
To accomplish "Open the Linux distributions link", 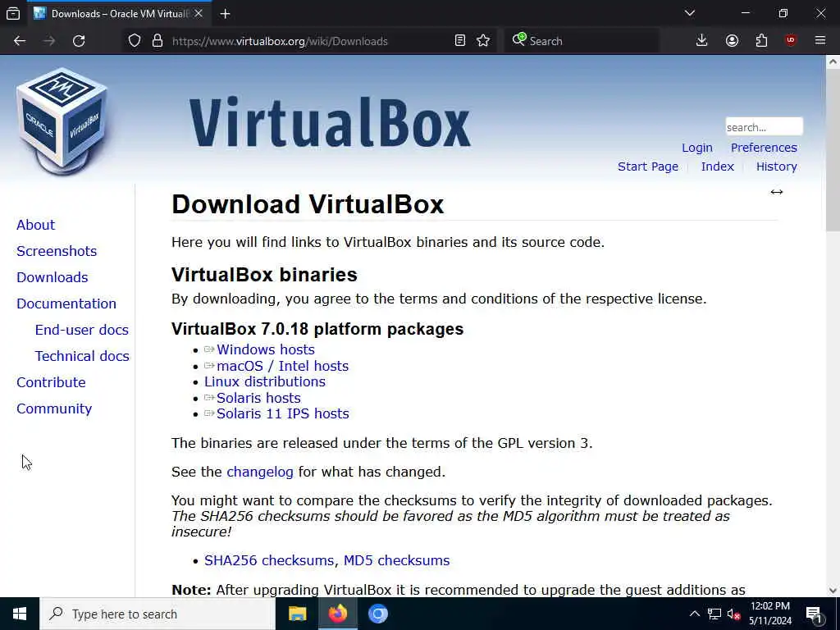I will click(265, 382).
